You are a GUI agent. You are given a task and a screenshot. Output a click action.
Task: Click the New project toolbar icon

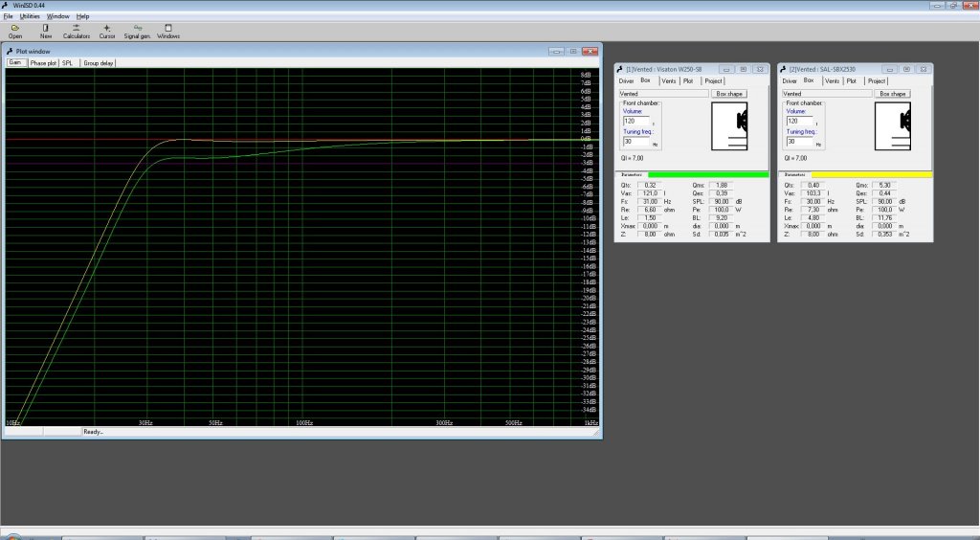46,30
